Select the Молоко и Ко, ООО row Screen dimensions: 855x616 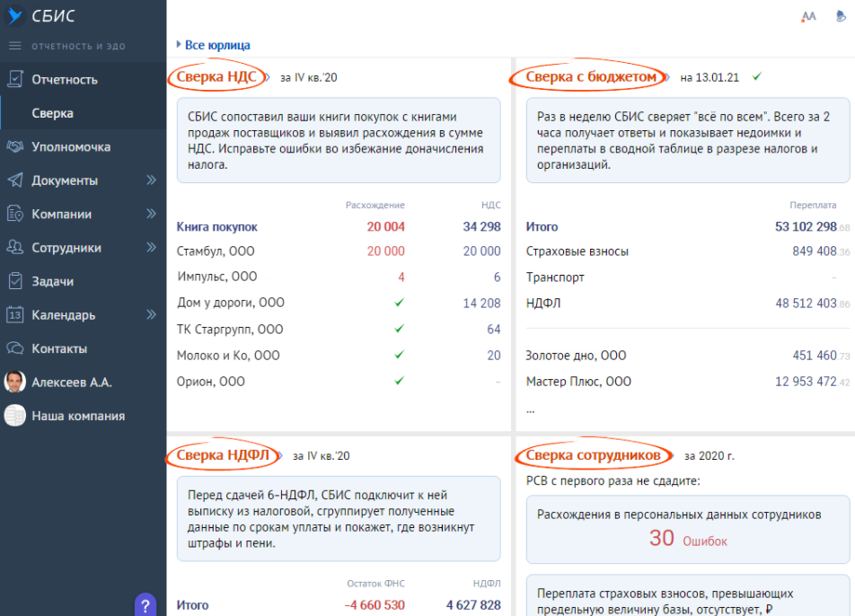pos(338,355)
